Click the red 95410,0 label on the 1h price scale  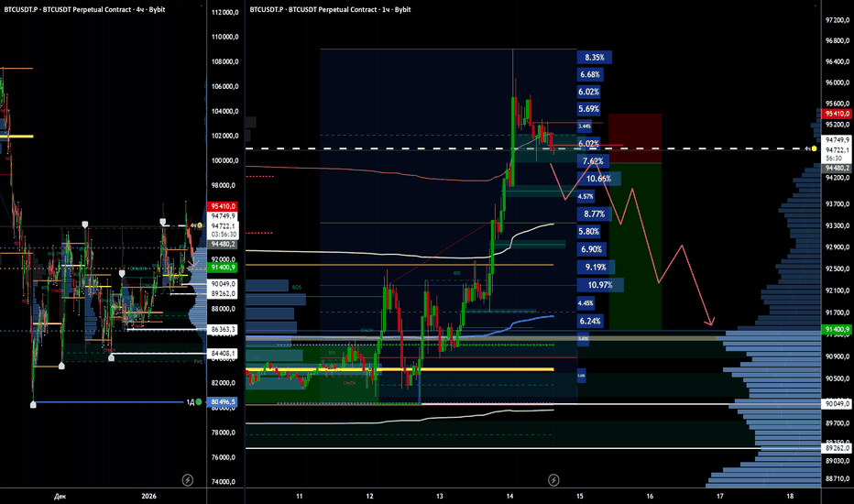[x=838, y=115]
